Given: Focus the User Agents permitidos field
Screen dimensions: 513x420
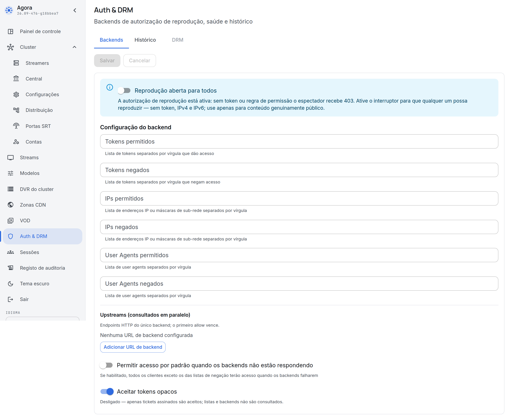Looking at the screenshot, I should (299, 255).
